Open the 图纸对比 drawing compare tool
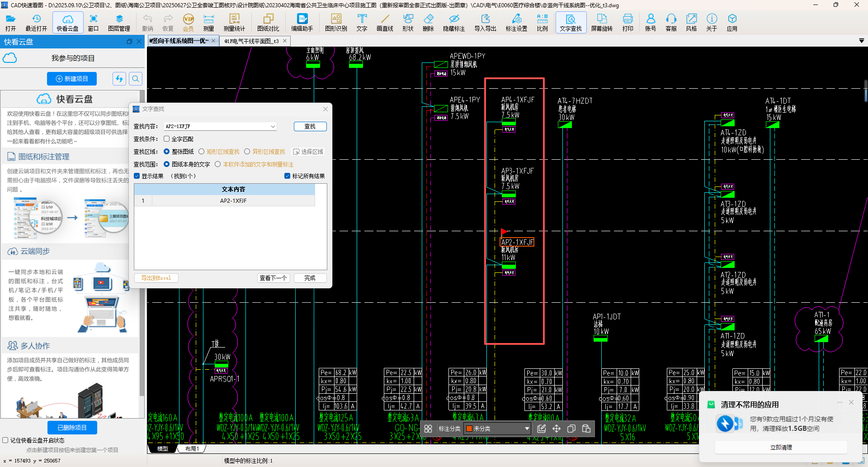 pyautogui.click(x=268, y=22)
